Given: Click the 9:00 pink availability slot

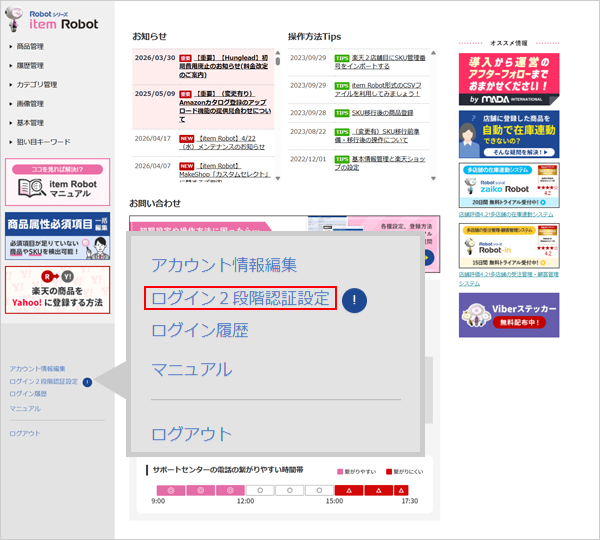Looking at the screenshot, I should coord(171,490).
